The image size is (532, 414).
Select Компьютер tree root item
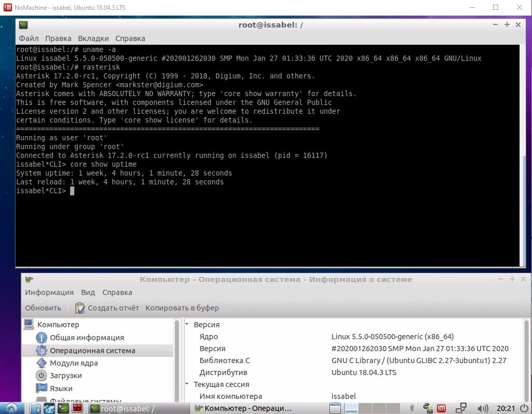click(x=58, y=325)
